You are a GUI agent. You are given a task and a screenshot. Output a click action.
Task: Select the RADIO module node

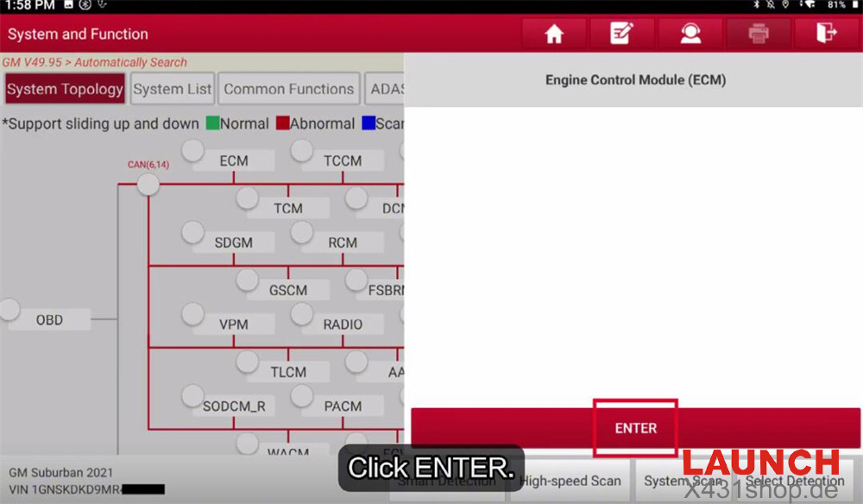pos(342,324)
